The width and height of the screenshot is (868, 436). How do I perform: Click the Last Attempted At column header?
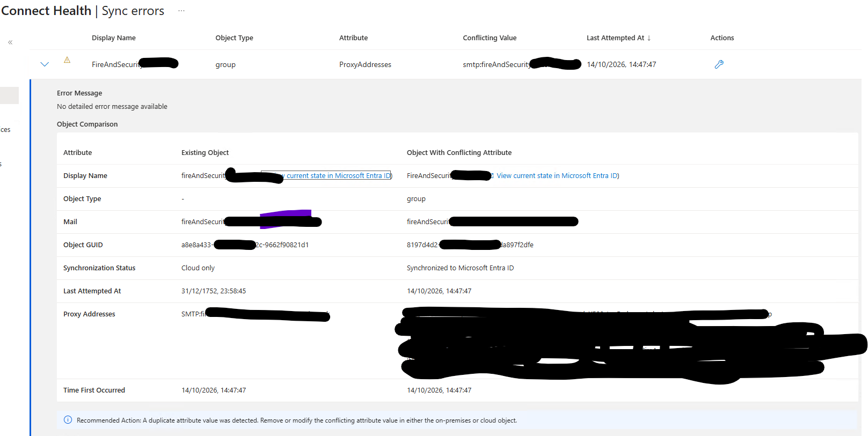click(x=615, y=38)
